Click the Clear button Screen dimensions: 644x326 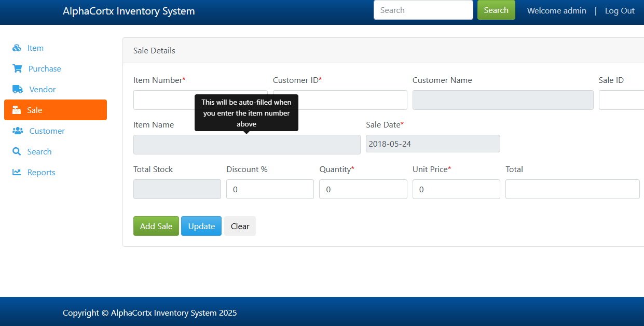[x=240, y=226]
